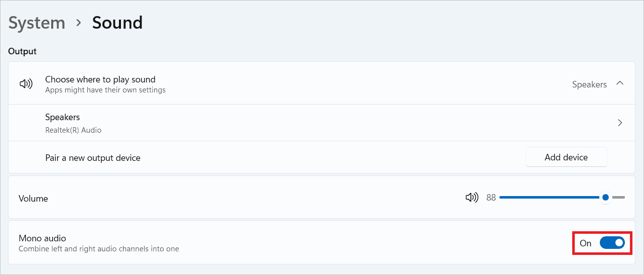
Task: Click the Sound breadcrumb title
Action: tap(117, 23)
